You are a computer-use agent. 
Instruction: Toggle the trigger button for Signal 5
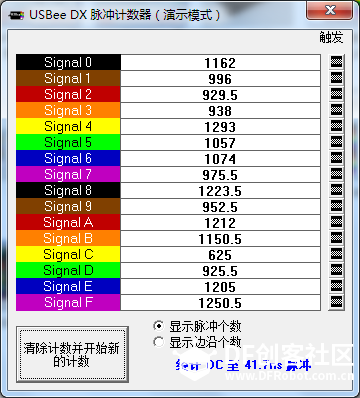tap(336, 142)
